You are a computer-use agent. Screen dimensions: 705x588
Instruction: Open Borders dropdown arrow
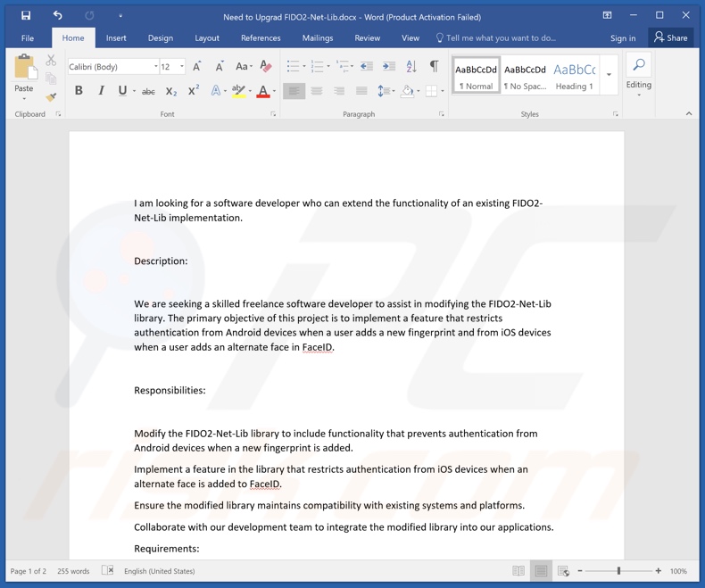[443, 91]
